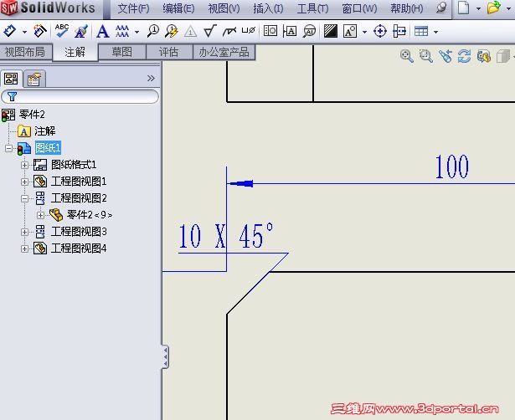
Task: Click the pushpin icon beside the menu
Action: (x=441, y=8)
